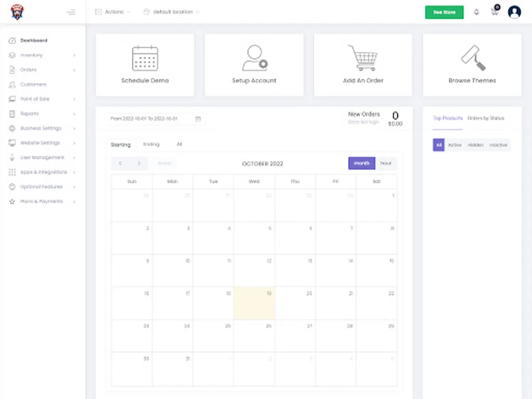532x399 pixels.
Task: Click the Orders document icon
Action: (12, 70)
